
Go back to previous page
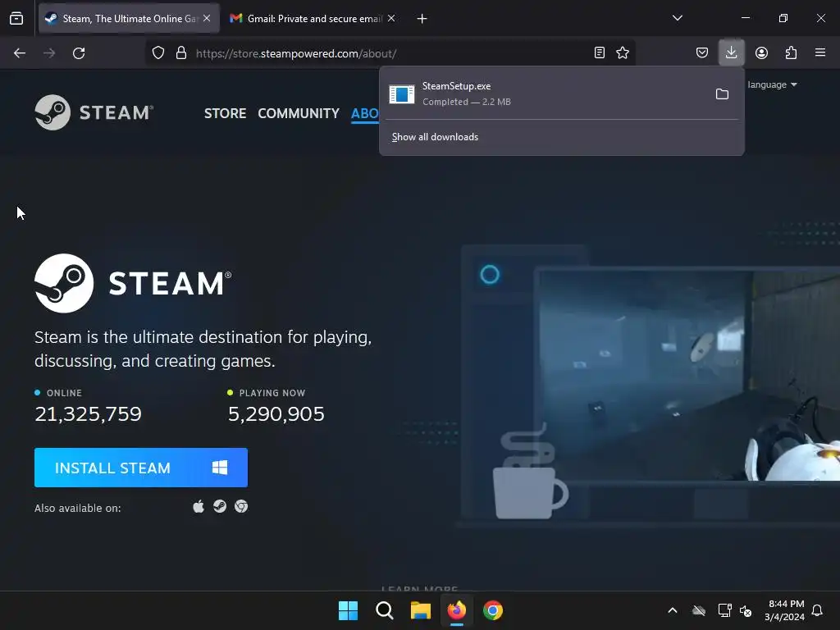tap(20, 53)
